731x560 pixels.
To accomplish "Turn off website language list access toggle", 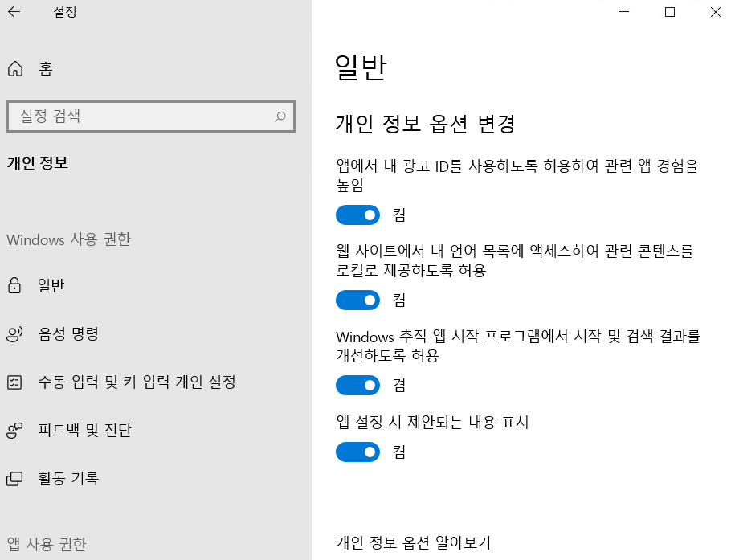I will [x=357, y=300].
